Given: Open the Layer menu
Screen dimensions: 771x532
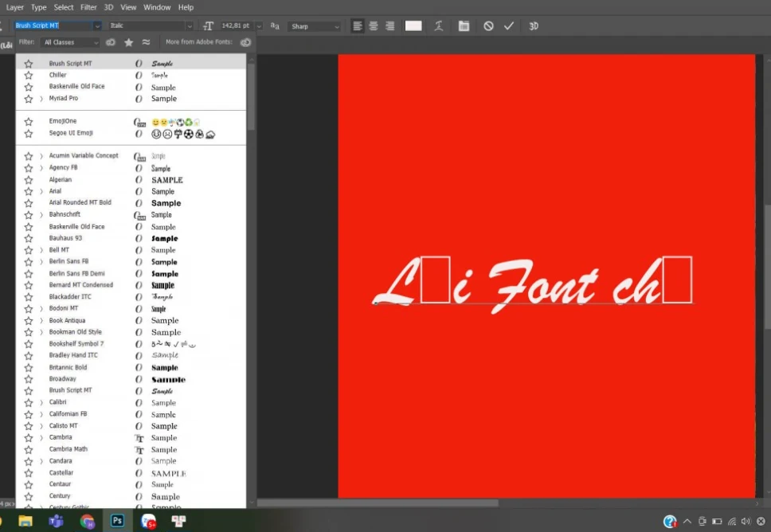Looking at the screenshot, I should pyautogui.click(x=15, y=7).
